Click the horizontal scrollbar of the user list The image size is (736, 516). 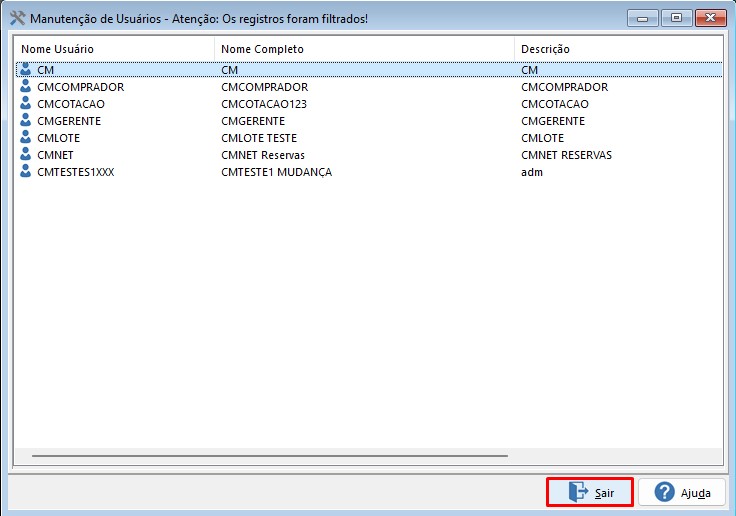(270, 455)
